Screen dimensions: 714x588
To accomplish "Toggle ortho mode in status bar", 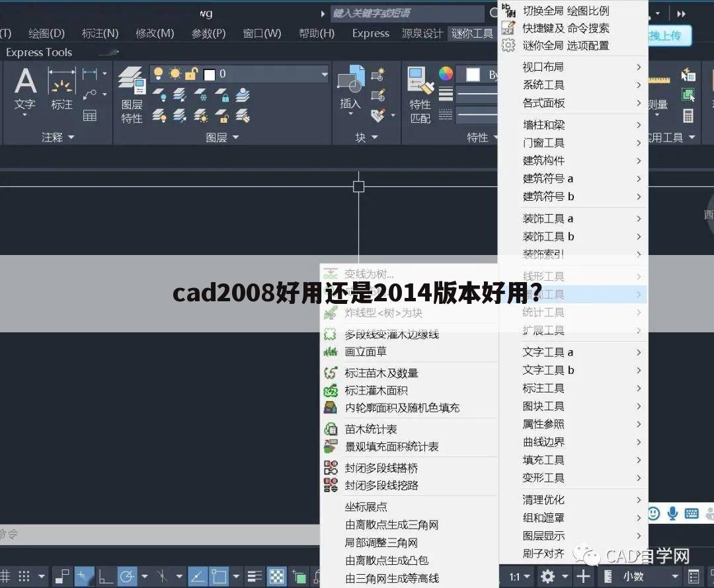I will [106, 576].
